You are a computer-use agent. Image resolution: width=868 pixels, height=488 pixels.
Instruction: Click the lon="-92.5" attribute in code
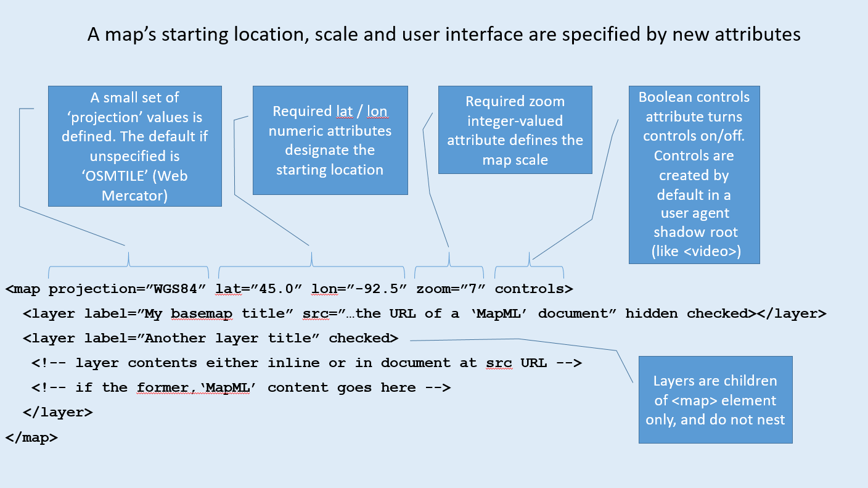(x=359, y=289)
